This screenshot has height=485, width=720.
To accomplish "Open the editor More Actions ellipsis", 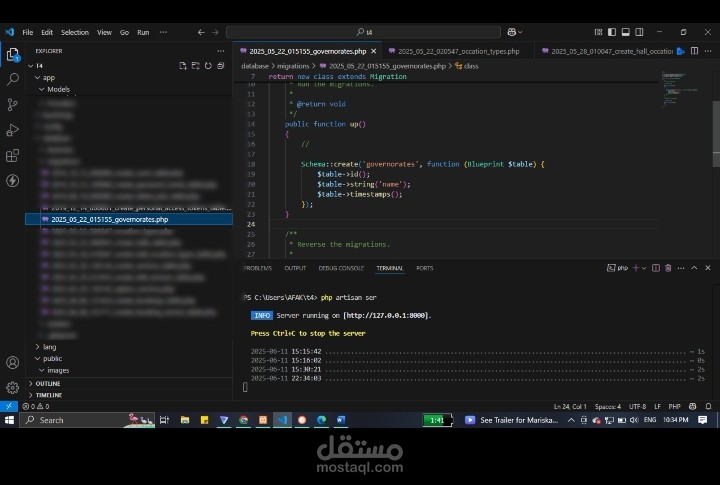I will pos(708,51).
